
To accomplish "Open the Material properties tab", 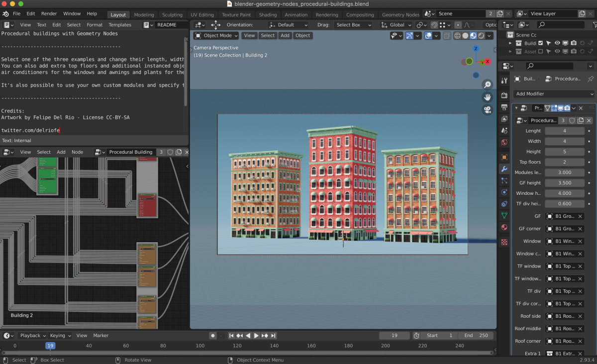I will tap(504, 228).
